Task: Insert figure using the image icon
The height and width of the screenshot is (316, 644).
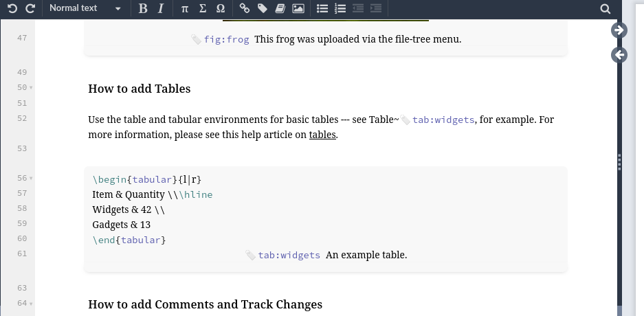Action: pyautogui.click(x=298, y=8)
